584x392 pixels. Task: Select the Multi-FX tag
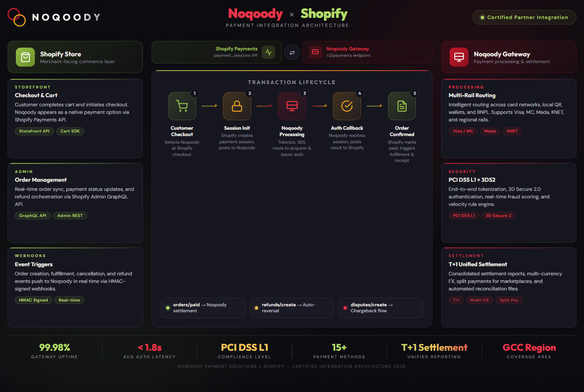click(x=480, y=300)
